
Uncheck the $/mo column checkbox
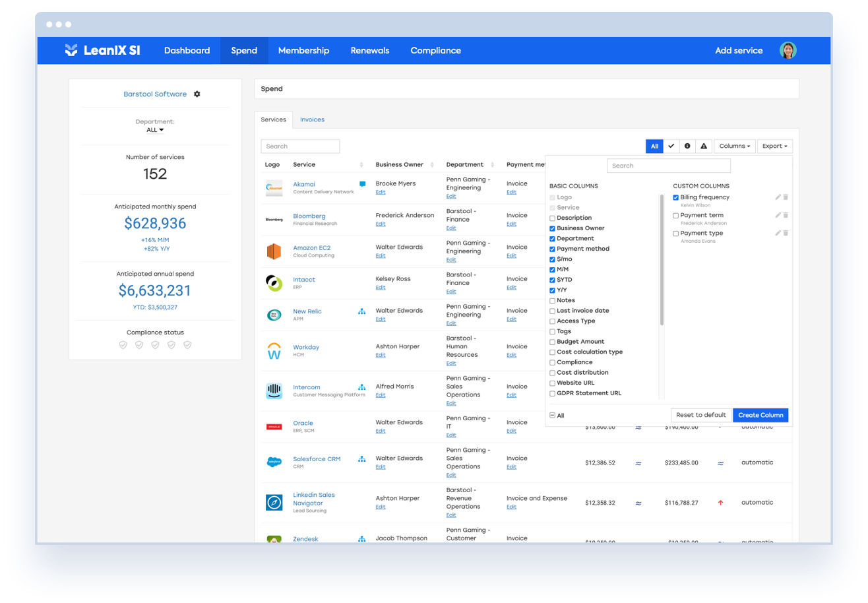[x=553, y=259]
